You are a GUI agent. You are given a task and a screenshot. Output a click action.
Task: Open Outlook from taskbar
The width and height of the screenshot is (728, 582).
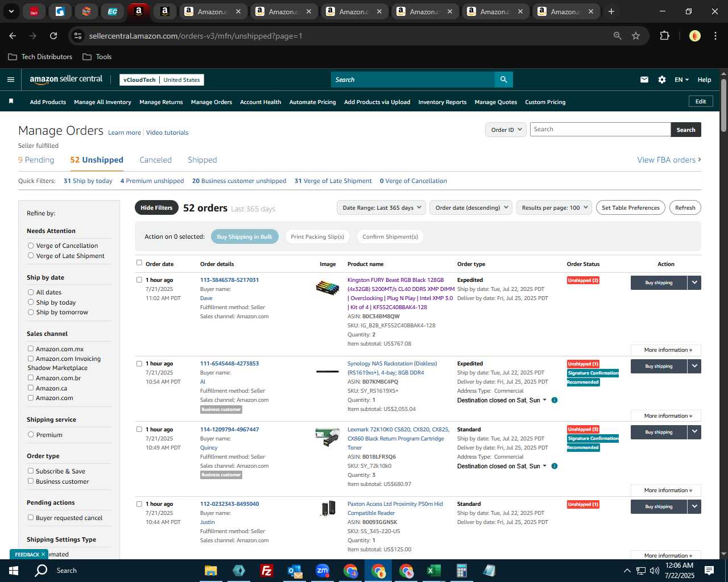(x=294, y=571)
